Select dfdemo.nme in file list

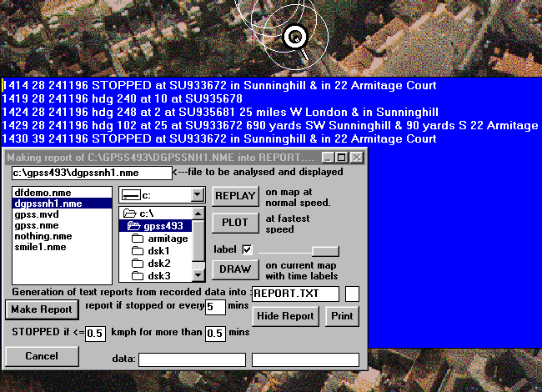click(x=38, y=193)
